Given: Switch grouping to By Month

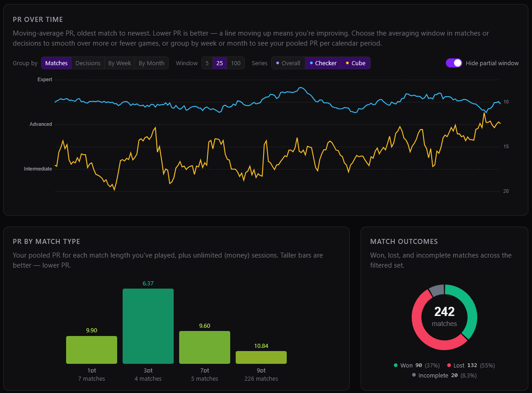Looking at the screenshot, I should pos(151,63).
